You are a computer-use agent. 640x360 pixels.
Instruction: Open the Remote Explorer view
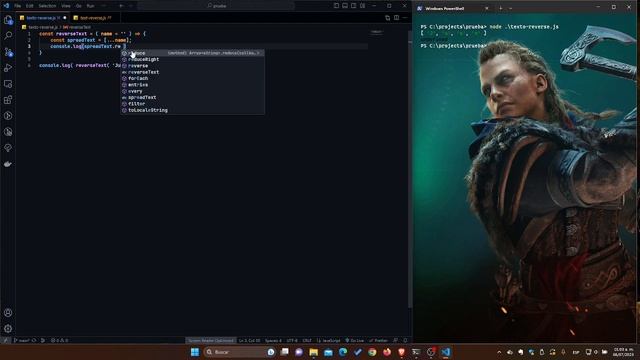pos(8,84)
